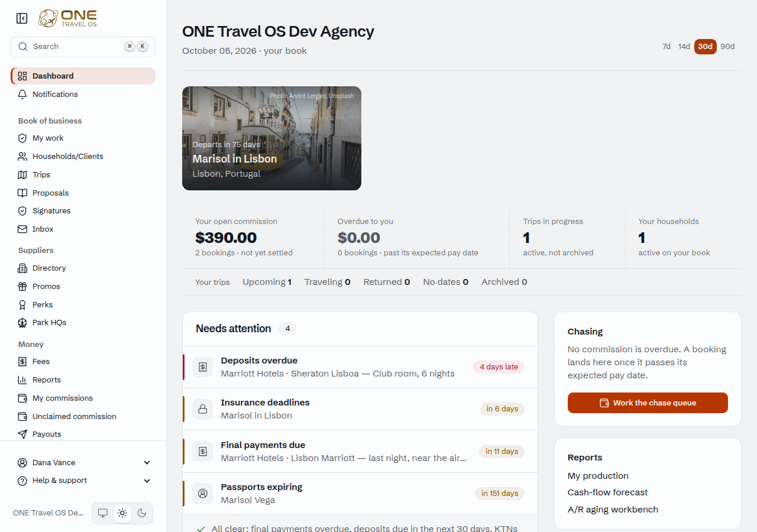757x532 pixels.
Task: Click the Promos gift icon
Action: (x=22, y=286)
